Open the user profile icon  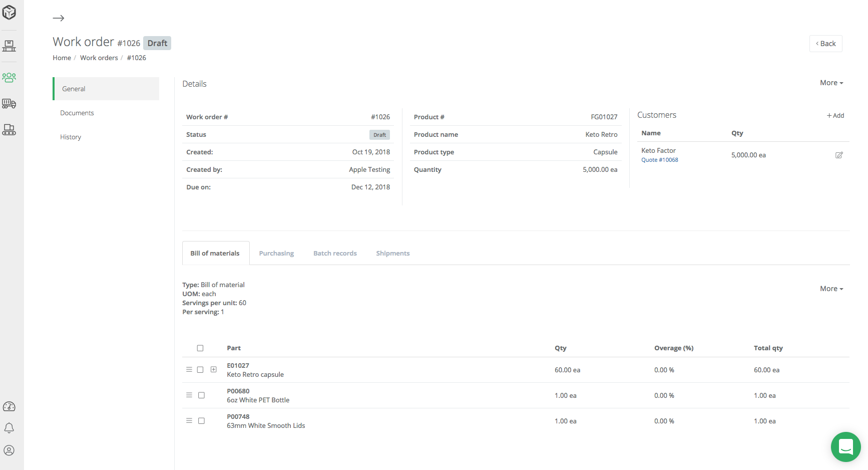(x=9, y=450)
